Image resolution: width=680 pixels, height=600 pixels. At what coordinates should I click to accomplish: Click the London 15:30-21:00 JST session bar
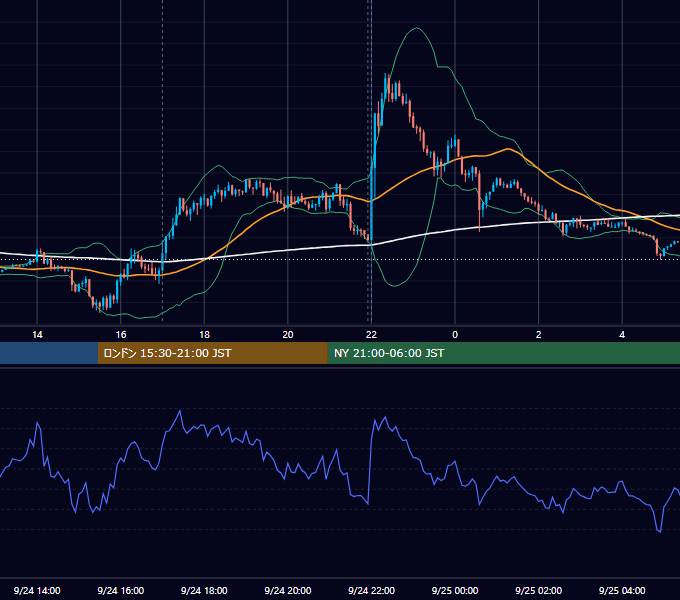coord(212,353)
